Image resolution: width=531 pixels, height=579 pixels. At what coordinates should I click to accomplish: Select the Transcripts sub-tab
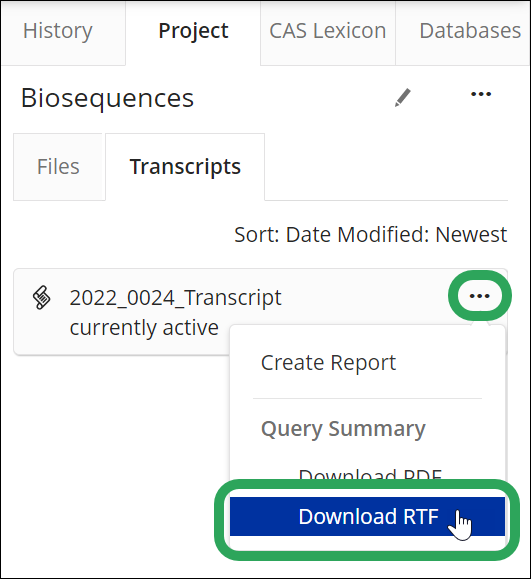185,167
